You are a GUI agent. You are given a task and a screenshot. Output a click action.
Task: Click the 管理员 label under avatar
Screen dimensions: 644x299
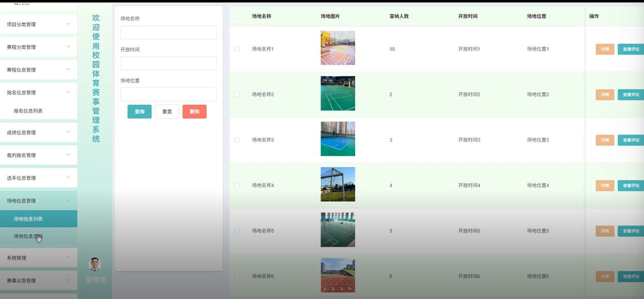click(95, 280)
